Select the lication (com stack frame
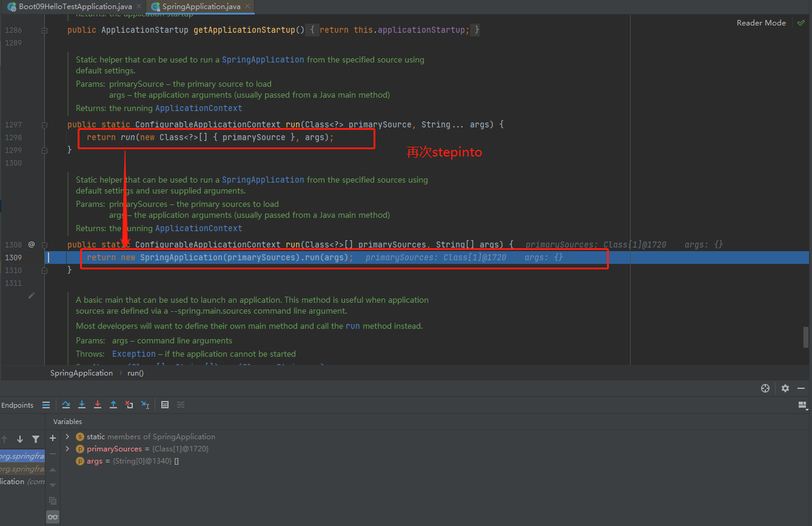Screen dimensions: 812x526 coord(22,482)
